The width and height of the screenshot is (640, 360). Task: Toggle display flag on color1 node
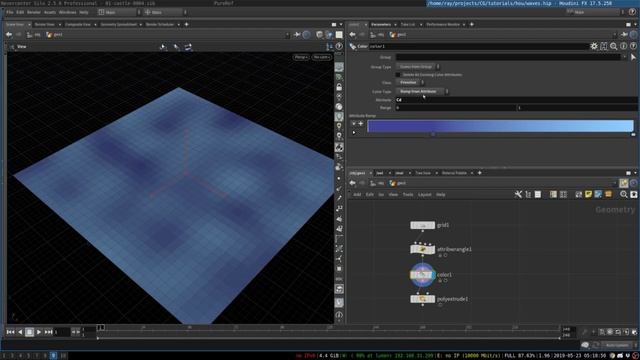click(433, 275)
